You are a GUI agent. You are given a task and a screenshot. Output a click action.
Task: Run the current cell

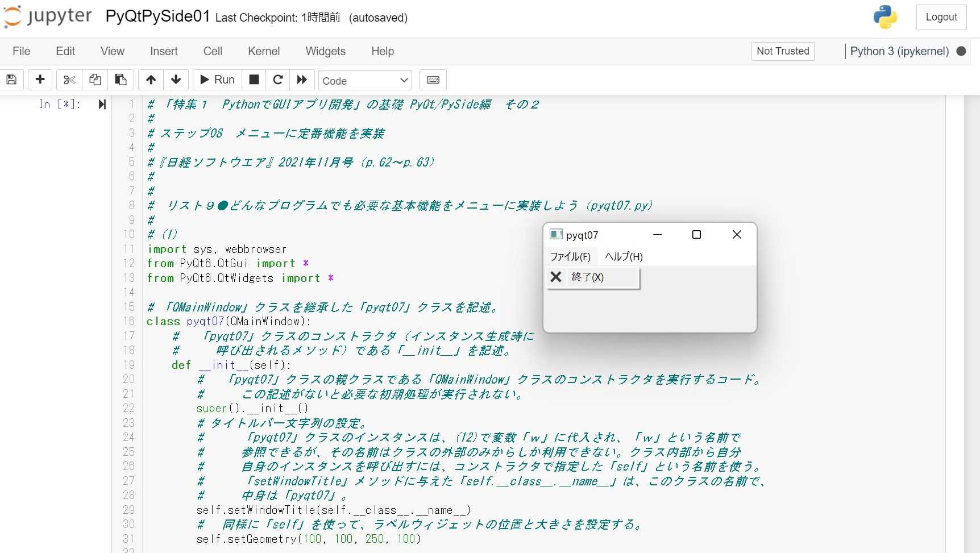pos(216,80)
